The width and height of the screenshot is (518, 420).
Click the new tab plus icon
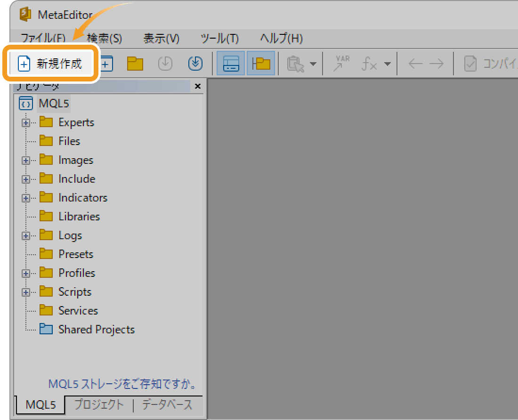pyautogui.click(x=106, y=64)
